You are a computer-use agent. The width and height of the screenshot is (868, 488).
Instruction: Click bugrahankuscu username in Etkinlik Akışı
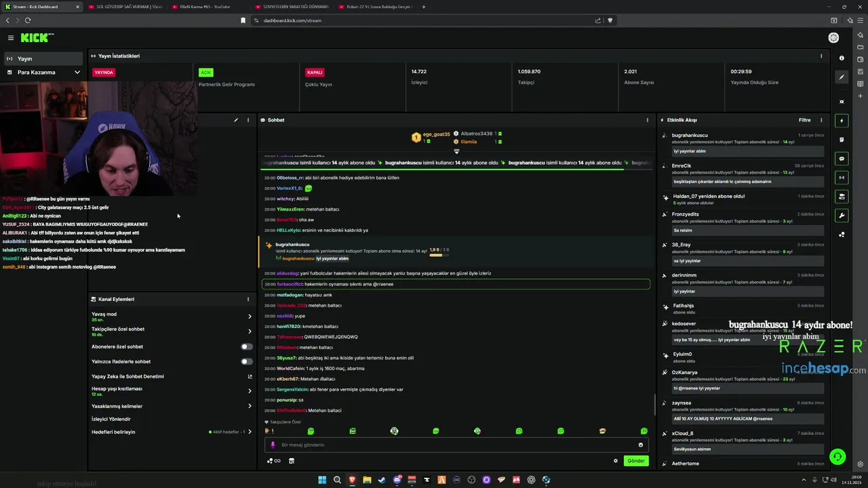(690, 135)
